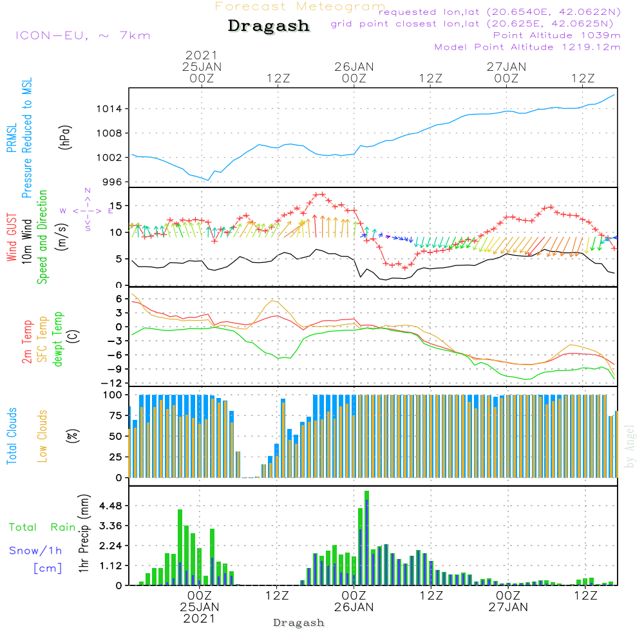Click the '10' wind speed tick
This screenshot has width=644, height=644.
pyautogui.click(x=116, y=232)
